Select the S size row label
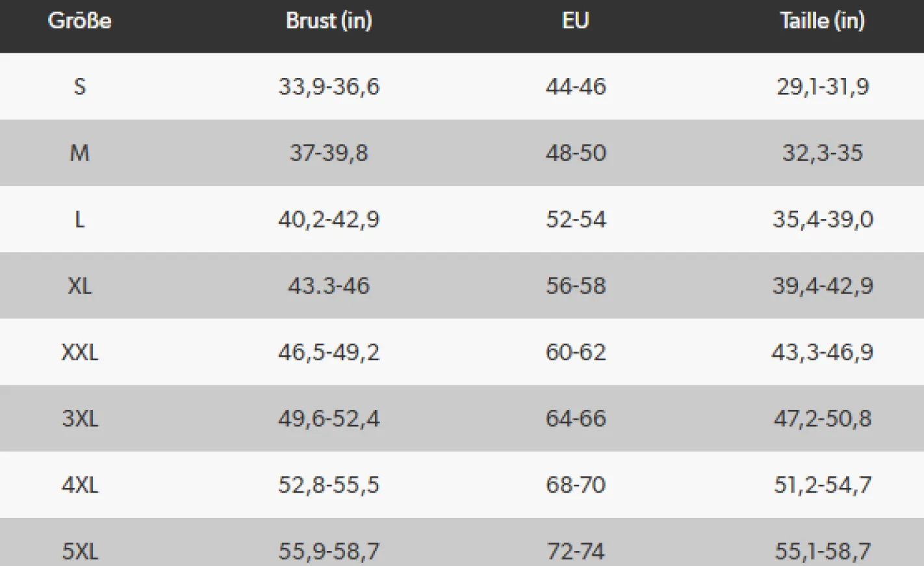 79,86
